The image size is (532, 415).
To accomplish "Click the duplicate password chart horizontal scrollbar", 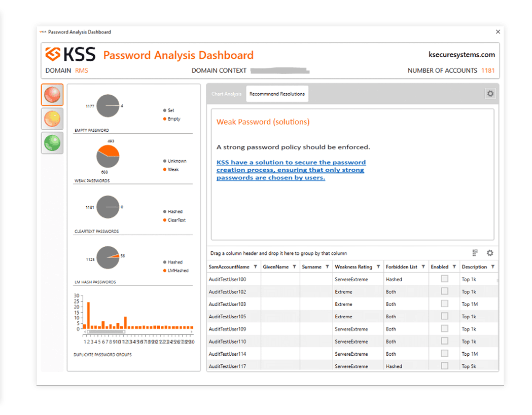I will pos(105,332).
